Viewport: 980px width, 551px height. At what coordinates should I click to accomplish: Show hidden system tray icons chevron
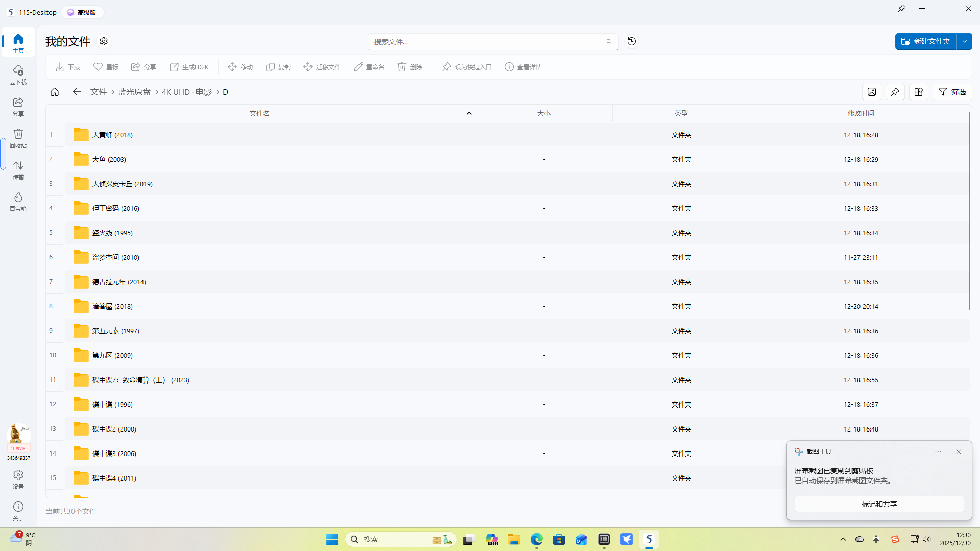(x=843, y=539)
